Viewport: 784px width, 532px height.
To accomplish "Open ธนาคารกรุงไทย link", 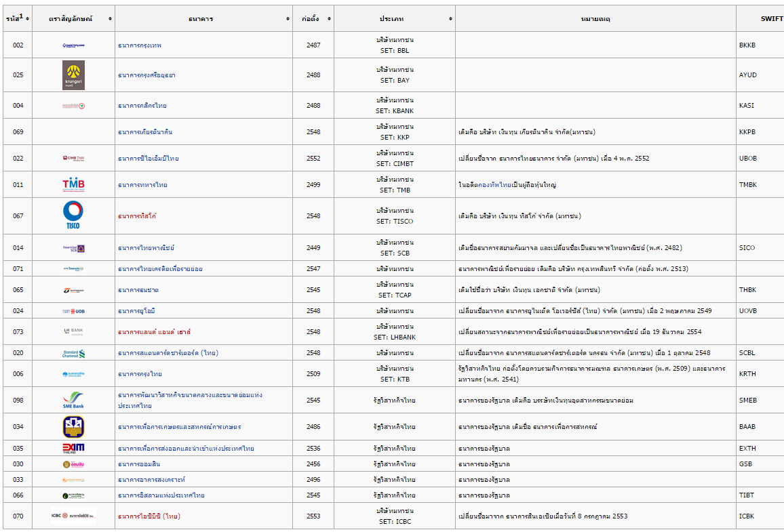I will tap(140, 374).
